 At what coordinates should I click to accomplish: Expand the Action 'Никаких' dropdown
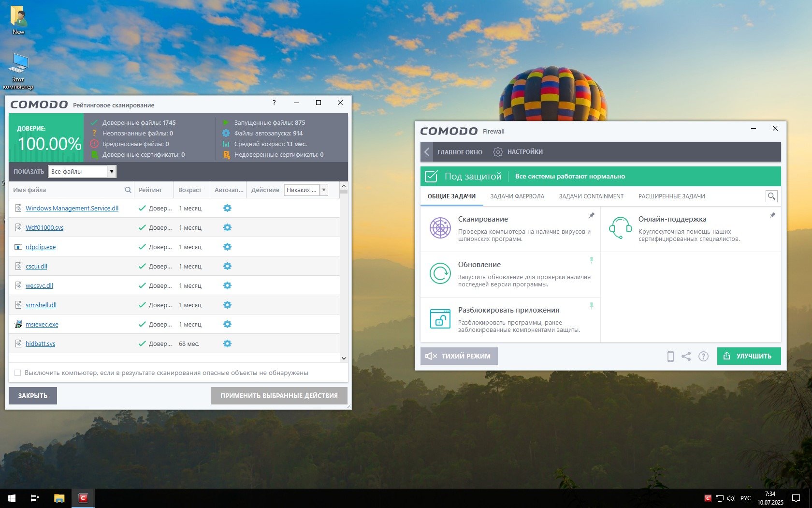[324, 190]
